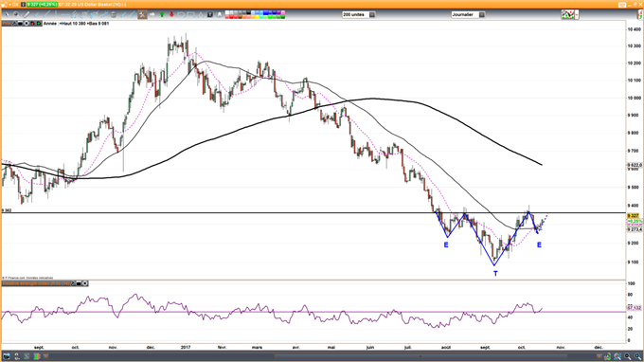Screen dimensions: 644x362
Task: Click the info icon next to DX
Action: (24, 4)
